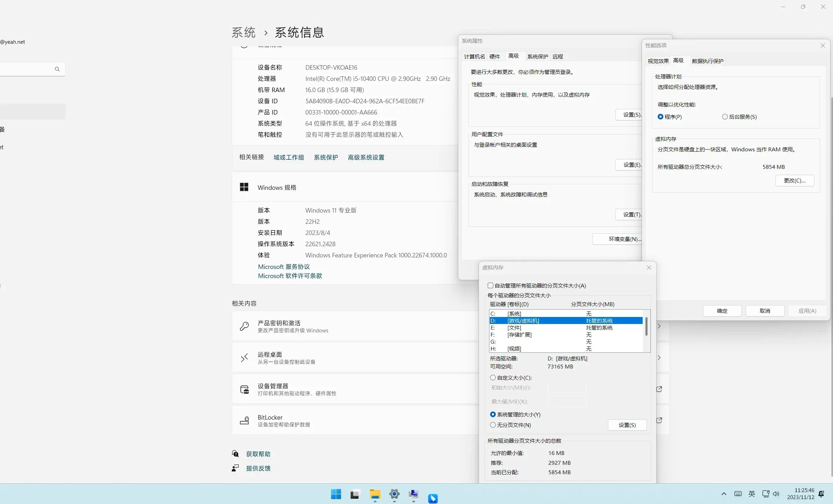Choose the 无分页文件(N) radio option

click(493, 425)
